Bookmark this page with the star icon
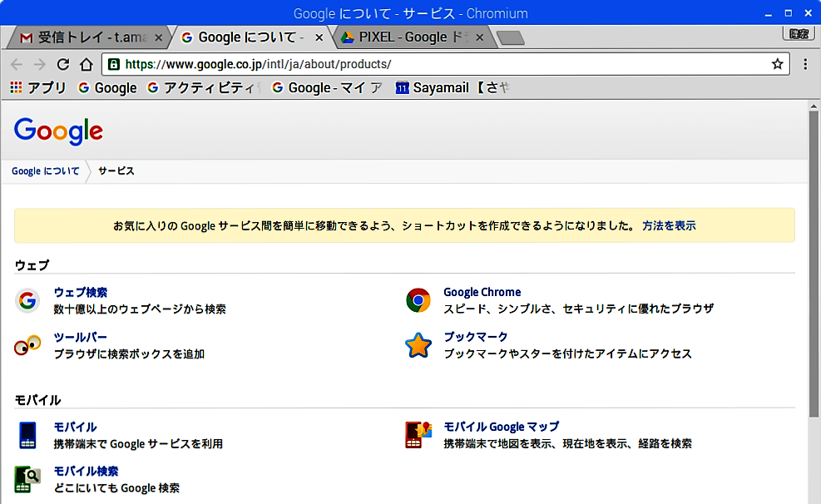Viewport: 821px width, 504px height. (x=777, y=64)
